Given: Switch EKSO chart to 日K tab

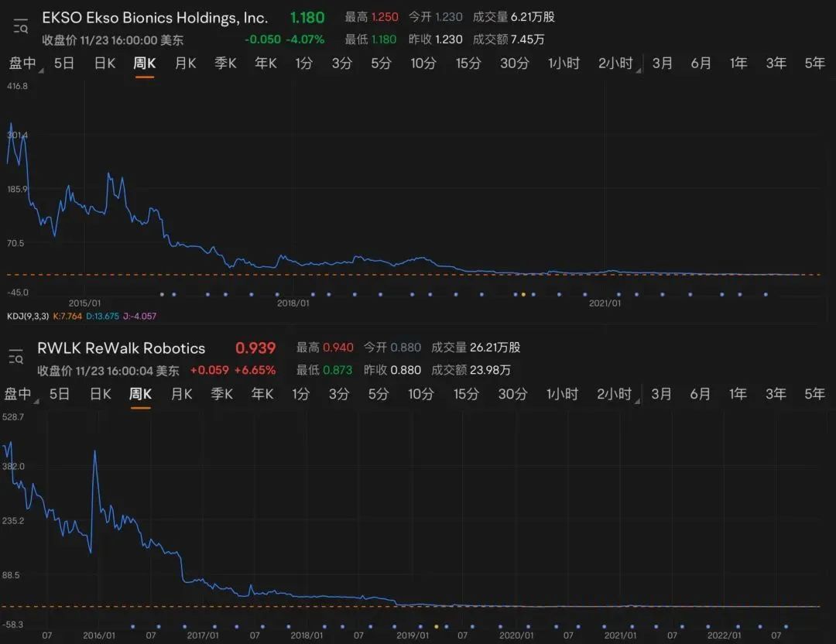Looking at the screenshot, I should point(104,63).
